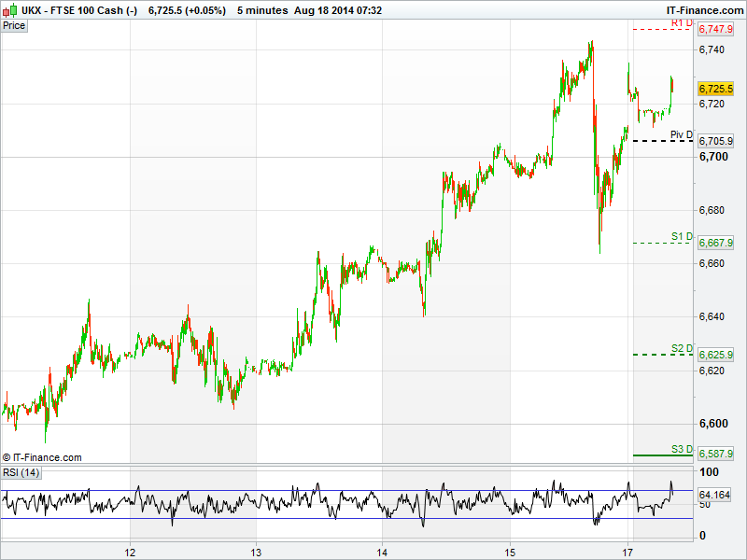
Task: Select the Piv D 6,705.9 pivot price tag
Action: (x=715, y=141)
